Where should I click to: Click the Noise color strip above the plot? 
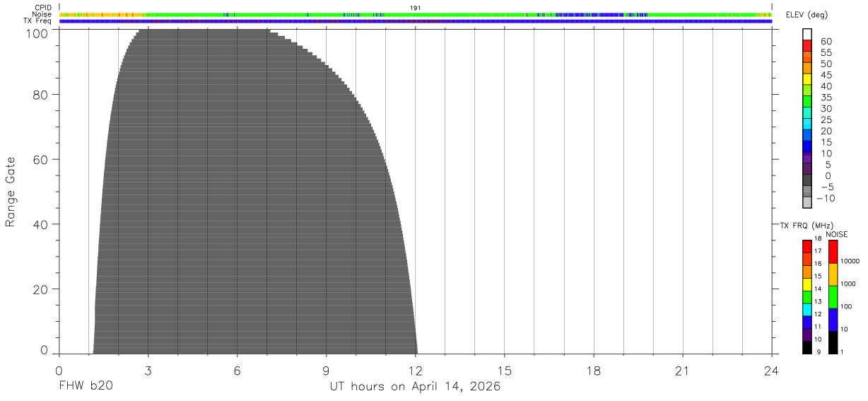(x=416, y=14)
